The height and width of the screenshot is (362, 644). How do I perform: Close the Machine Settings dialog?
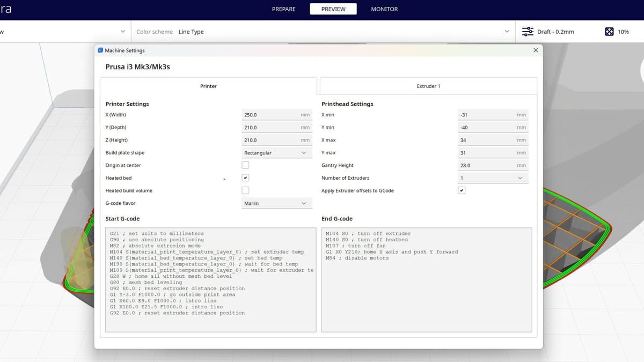pos(536,50)
